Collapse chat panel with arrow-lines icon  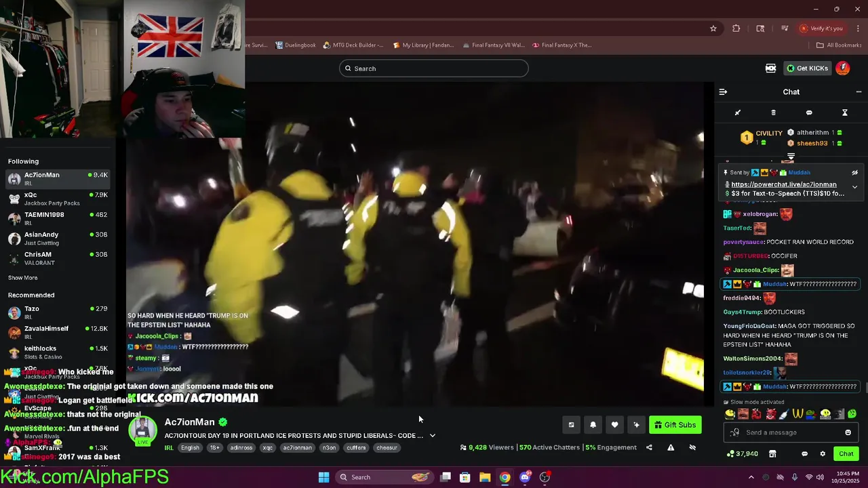tap(723, 92)
